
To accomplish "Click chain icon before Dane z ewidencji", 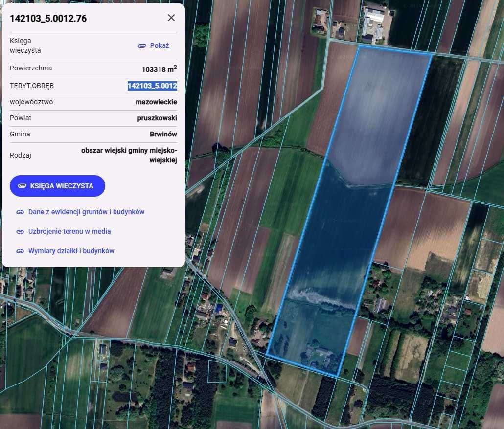I will tap(20, 212).
